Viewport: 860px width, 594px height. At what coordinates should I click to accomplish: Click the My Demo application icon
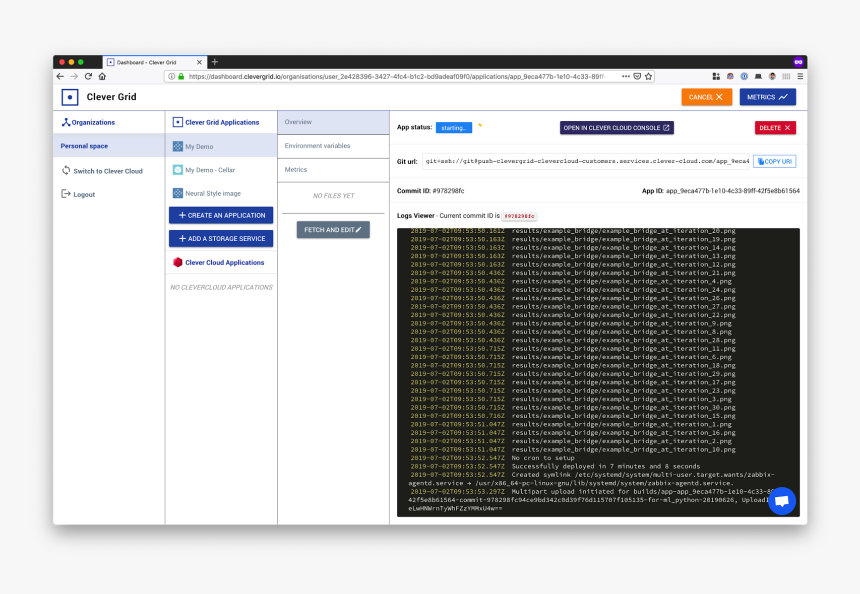tap(178, 146)
